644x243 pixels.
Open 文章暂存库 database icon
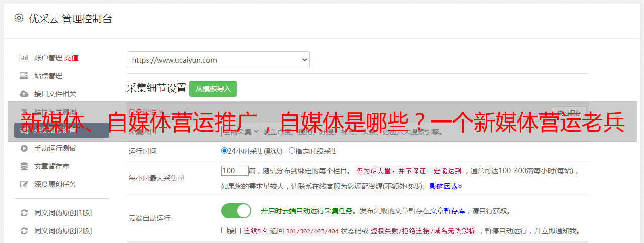[x=24, y=166]
